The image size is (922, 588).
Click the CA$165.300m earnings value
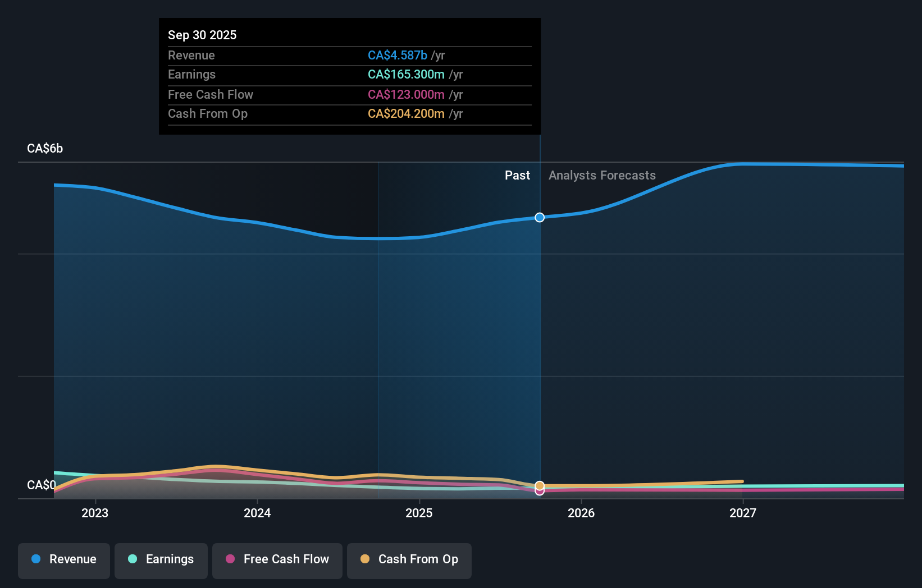(x=406, y=74)
